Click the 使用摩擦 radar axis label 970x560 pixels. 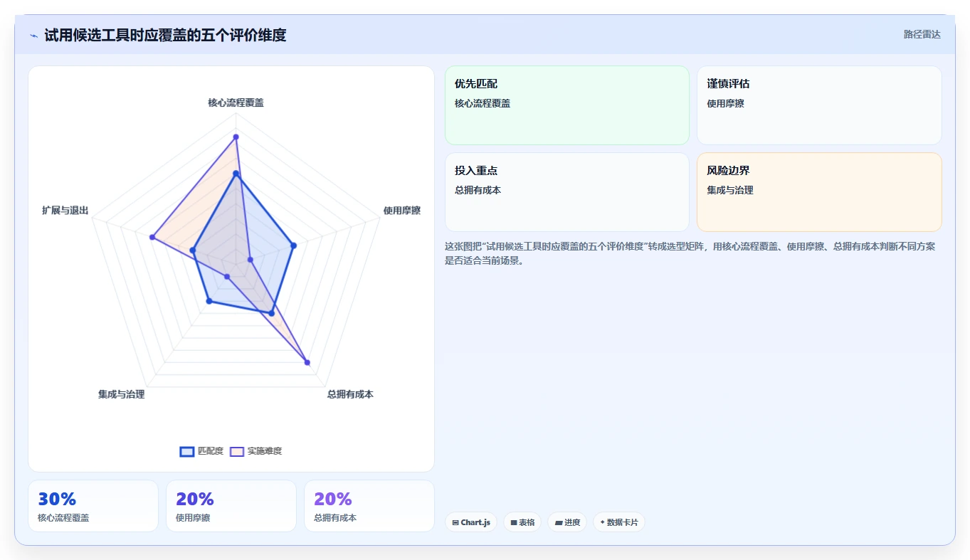(401, 211)
